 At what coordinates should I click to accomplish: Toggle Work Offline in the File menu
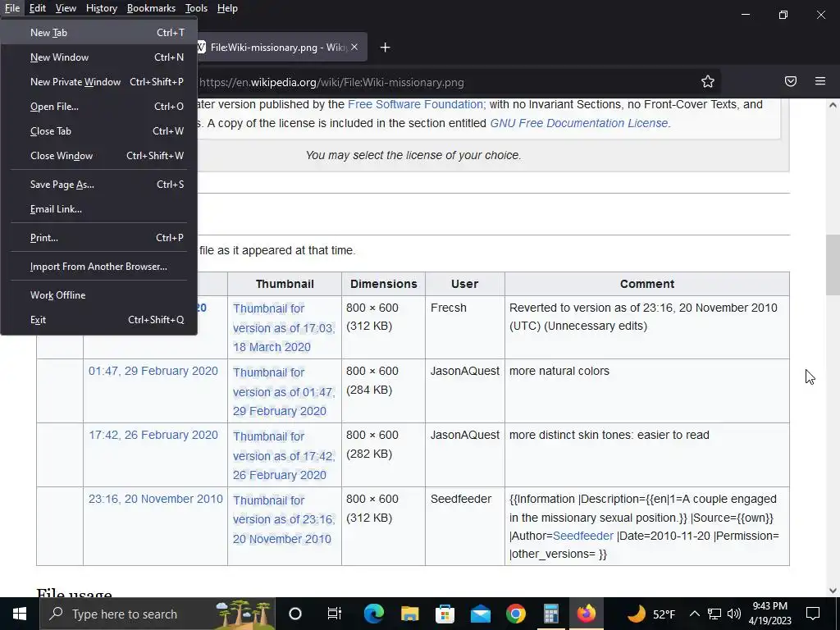pyautogui.click(x=99, y=295)
